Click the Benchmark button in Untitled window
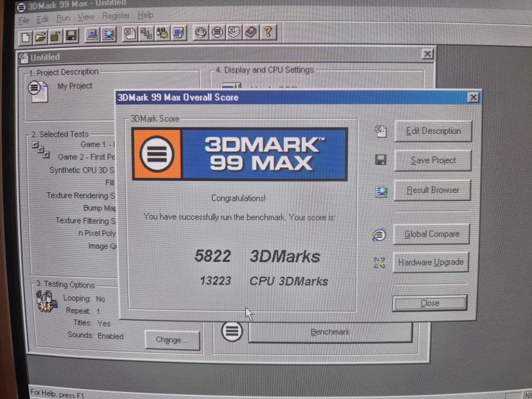532x399 pixels. (x=330, y=332)
